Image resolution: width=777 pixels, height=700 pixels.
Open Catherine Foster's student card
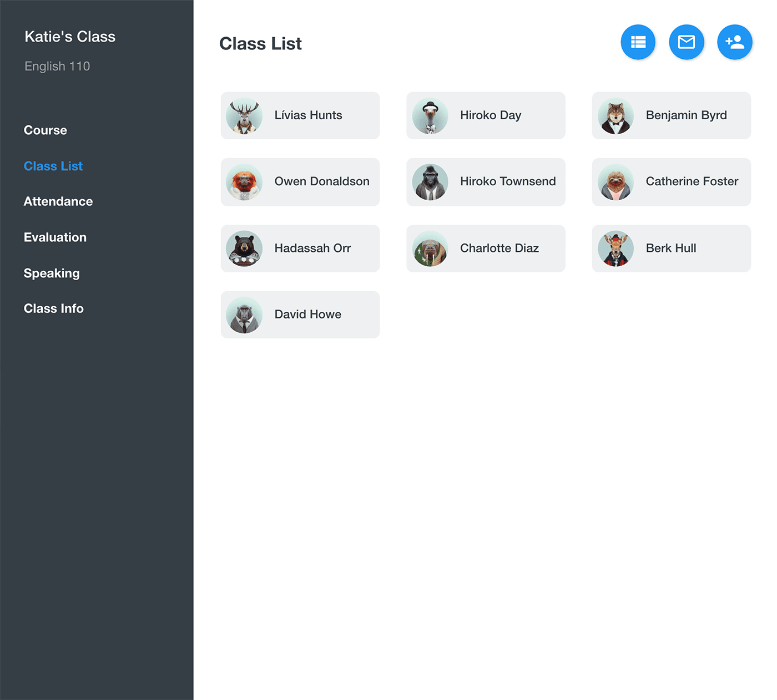click(671, 182)
